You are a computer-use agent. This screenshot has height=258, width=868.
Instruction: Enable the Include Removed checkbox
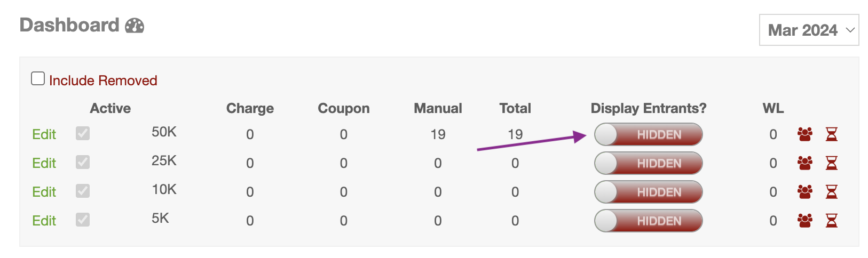pos(38,79)
